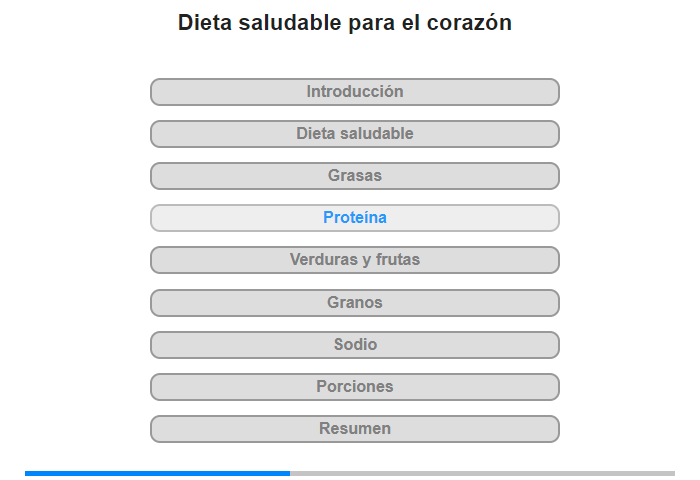
Task: Open the highlighted Proteína section
Action: pos(354,218)
